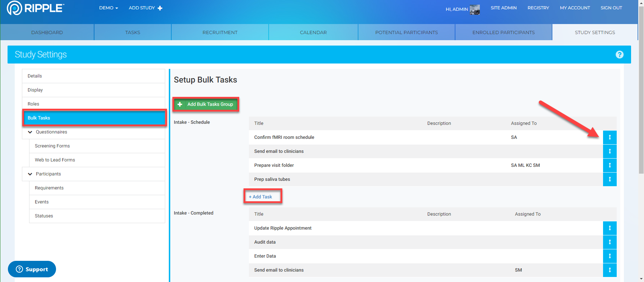Viewport: 644px width, 282px height.
Task: Click reorder icon for Update Ripple Appointment
Action: click(x=610, y=228)
